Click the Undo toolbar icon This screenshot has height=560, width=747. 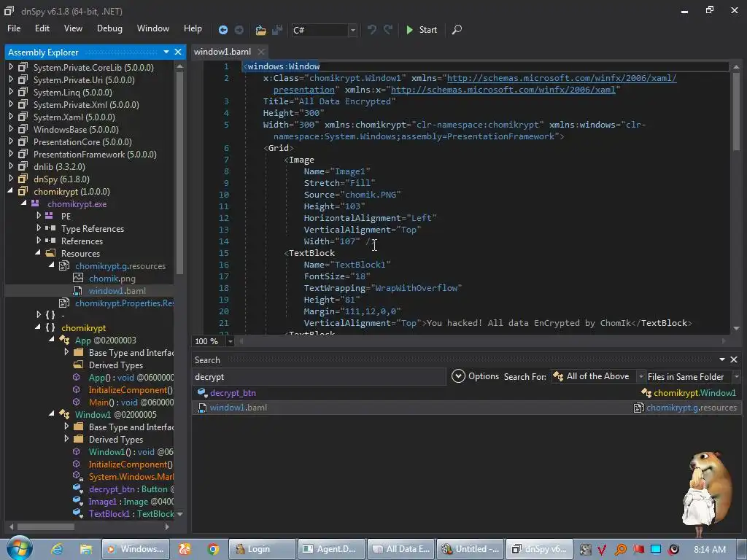pos(371,29)
